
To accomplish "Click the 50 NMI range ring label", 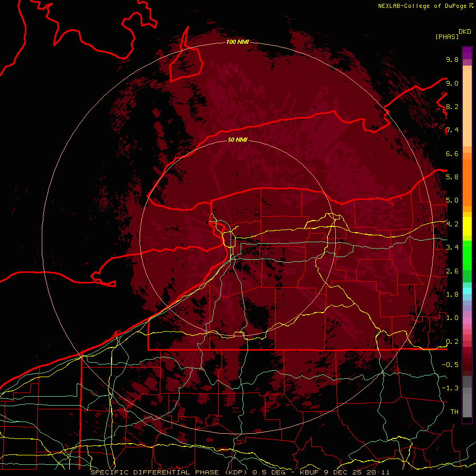I will pyautogui.click(x=237, y=140).
